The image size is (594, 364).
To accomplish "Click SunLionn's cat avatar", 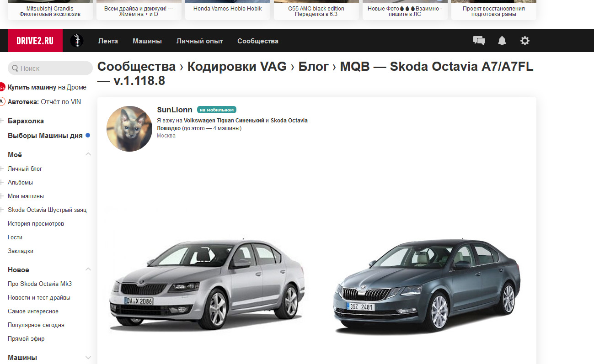I will point(129,129).
